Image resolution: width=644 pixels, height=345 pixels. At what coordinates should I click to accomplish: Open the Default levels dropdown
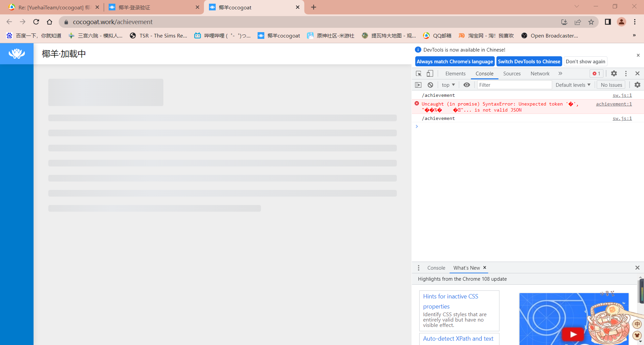[572, 85]
